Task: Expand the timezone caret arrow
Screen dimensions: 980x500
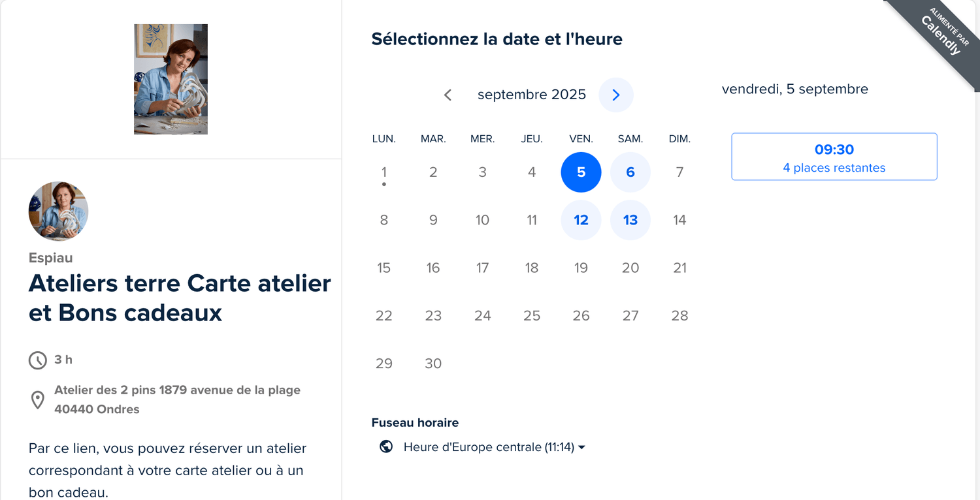Action: (x=581, y=447)
